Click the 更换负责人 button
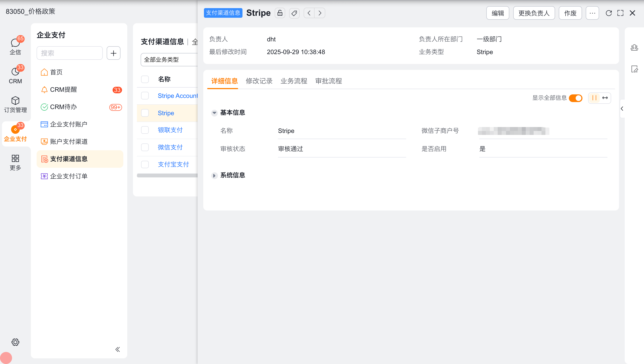Image resolution: width=644 pixels, height=364 pixels. [x=534, y=13]
